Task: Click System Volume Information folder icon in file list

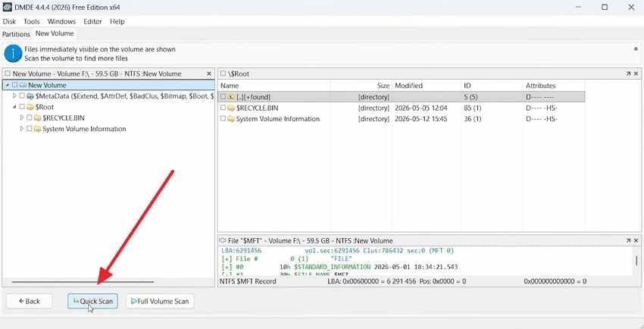Action: click(231, 119)
